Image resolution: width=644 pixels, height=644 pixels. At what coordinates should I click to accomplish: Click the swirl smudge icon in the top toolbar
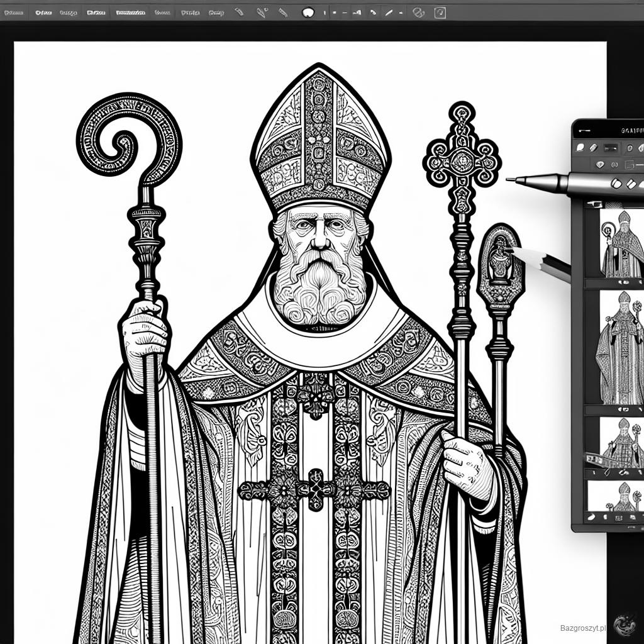point(373,13)
